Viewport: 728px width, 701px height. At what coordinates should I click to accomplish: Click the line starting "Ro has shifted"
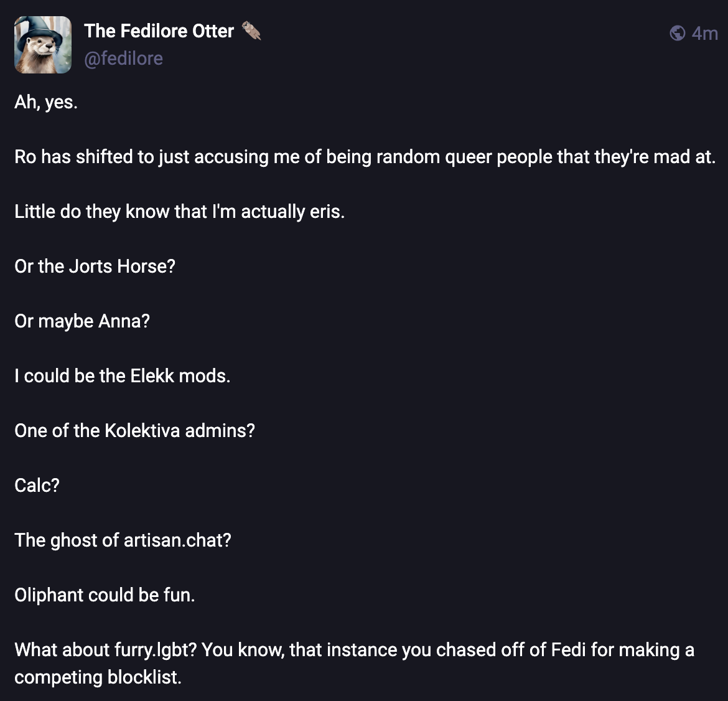click(364, 157)
